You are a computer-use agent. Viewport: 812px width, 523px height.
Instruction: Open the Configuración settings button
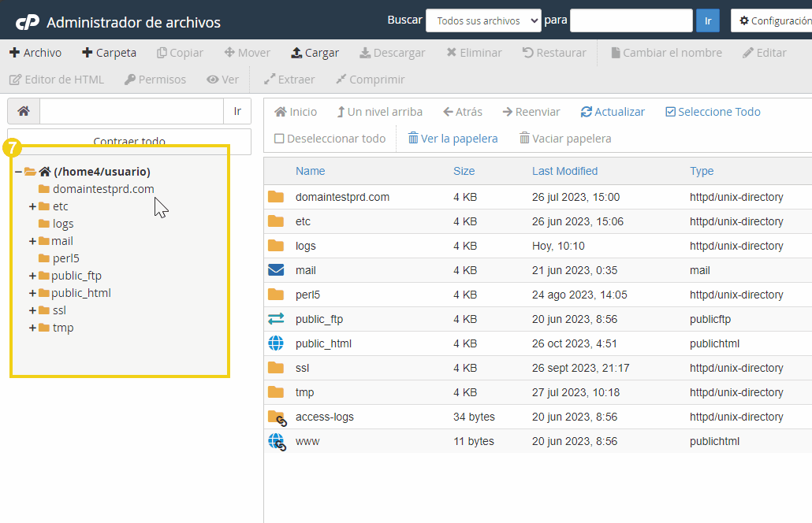pos(772,20)
